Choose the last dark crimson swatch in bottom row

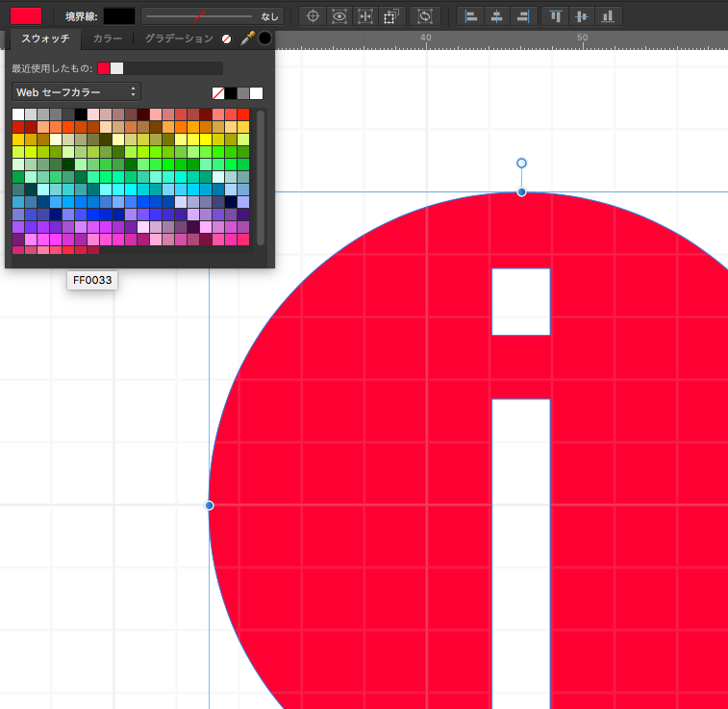point(93,250)
